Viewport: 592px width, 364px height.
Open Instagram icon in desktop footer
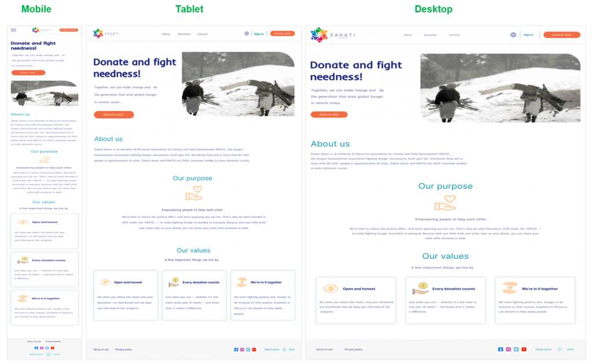(508, 350)
